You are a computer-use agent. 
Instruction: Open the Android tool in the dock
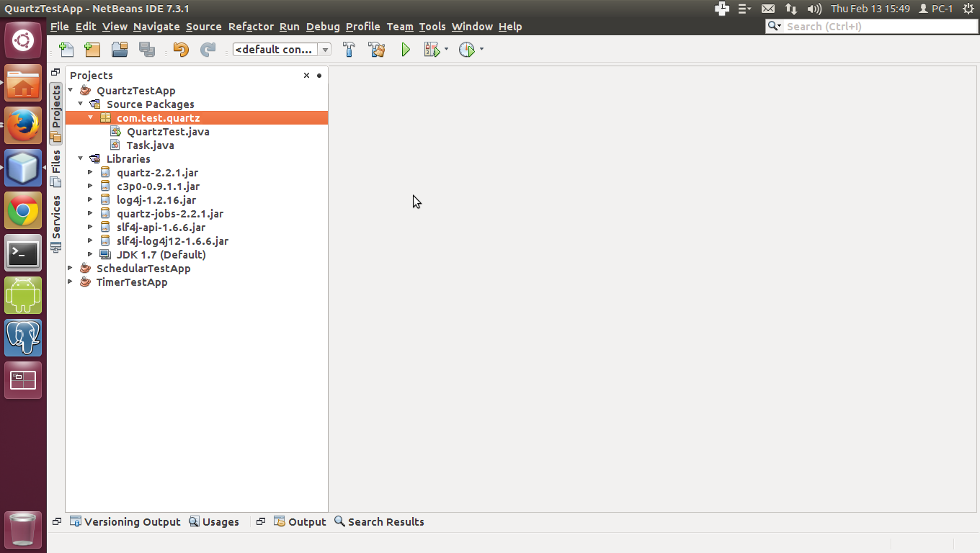[x=23, y=295]
